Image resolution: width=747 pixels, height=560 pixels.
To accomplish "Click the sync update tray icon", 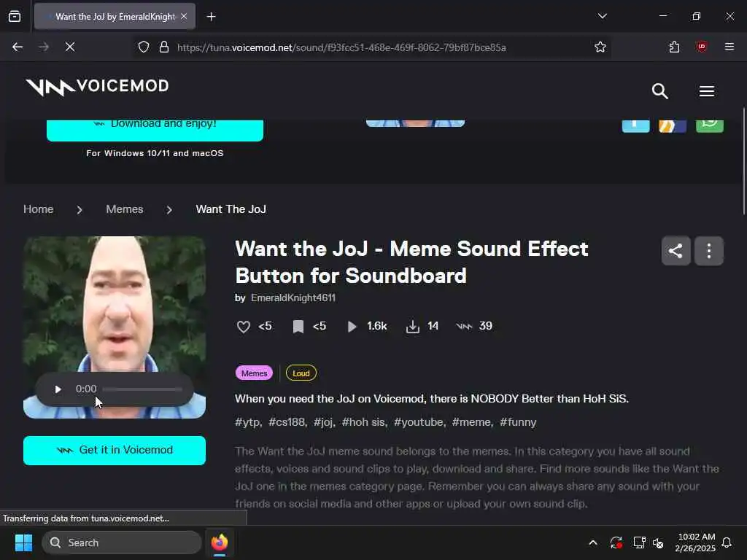I will tap(616, 542).
